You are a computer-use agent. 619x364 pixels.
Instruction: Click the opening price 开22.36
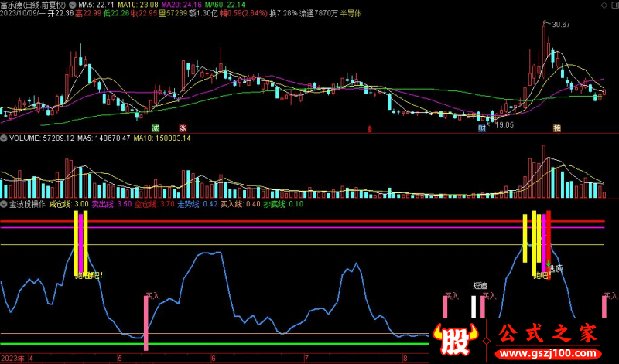tap(60, 14)
